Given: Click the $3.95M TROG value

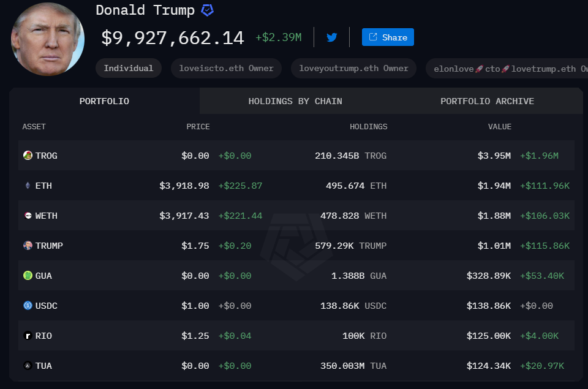Looking at the screenshot, I should coord(494,156).
